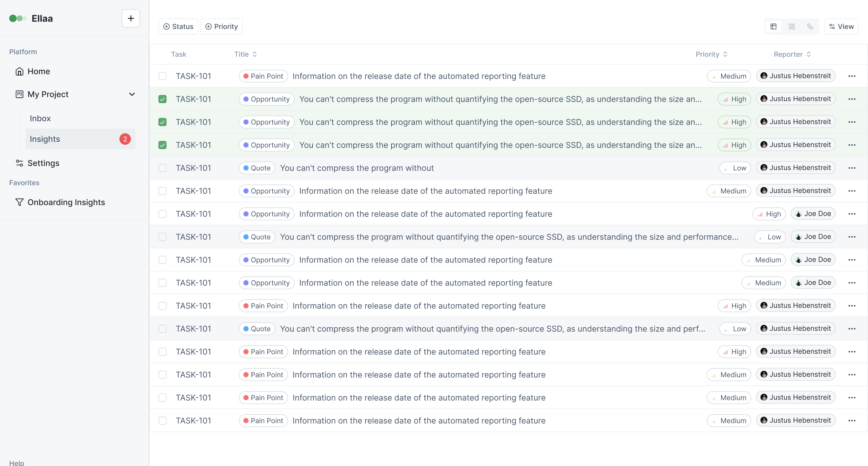The width and height of the screenshot is (868, 466).
Task: Check the last Pain Point row checkbox
Action: click(163, 421)
